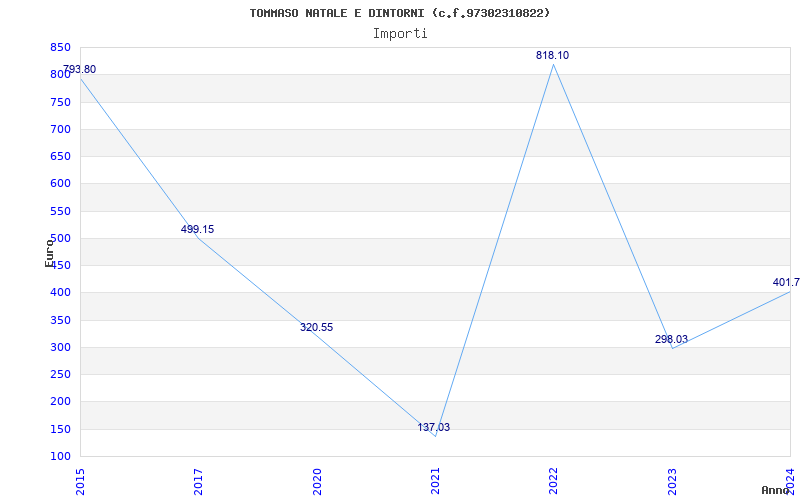The height and width of the screenshot is (500, 800).
Task: Click the 300 y-axis tick label
Action: click(60, 347)
